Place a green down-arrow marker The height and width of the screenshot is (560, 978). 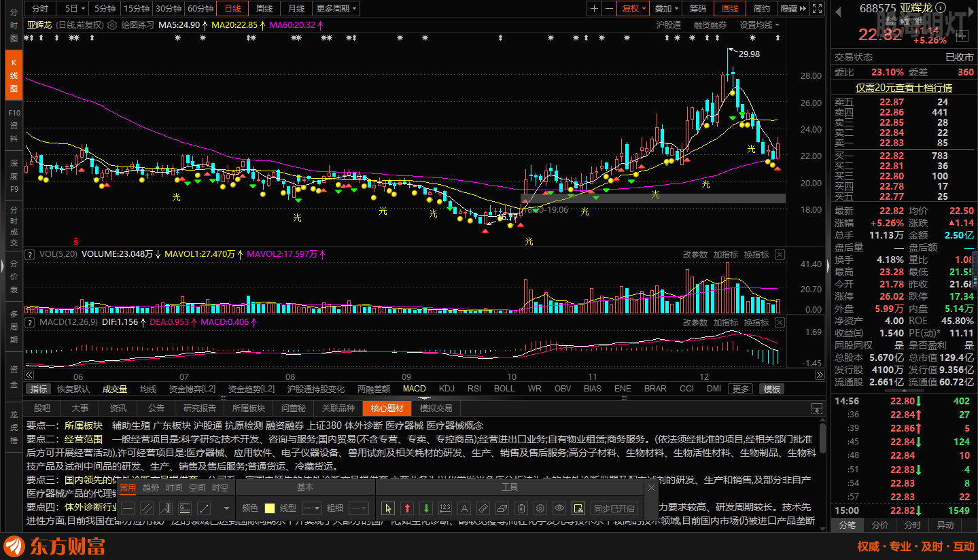(425, 508)
